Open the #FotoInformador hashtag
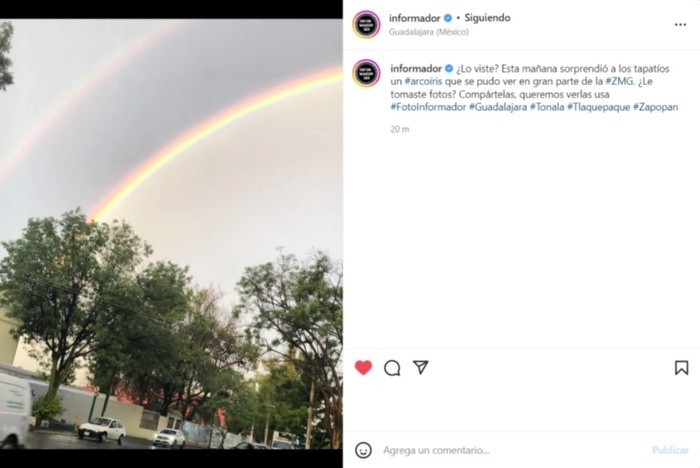 [x=428, y=107]
